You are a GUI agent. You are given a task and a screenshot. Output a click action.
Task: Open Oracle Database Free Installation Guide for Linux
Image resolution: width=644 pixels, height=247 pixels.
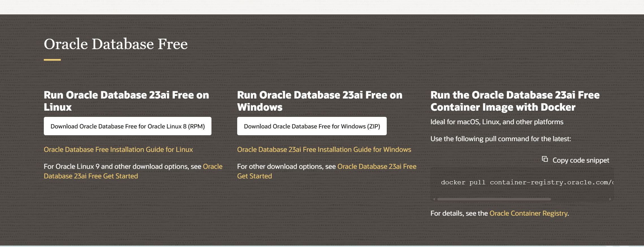pyautogui.click(x=118, y=149)
